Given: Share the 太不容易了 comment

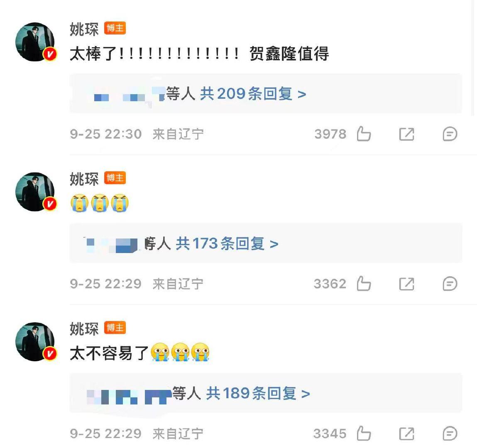Looking at the screenshot, I should tap(407, 434).
